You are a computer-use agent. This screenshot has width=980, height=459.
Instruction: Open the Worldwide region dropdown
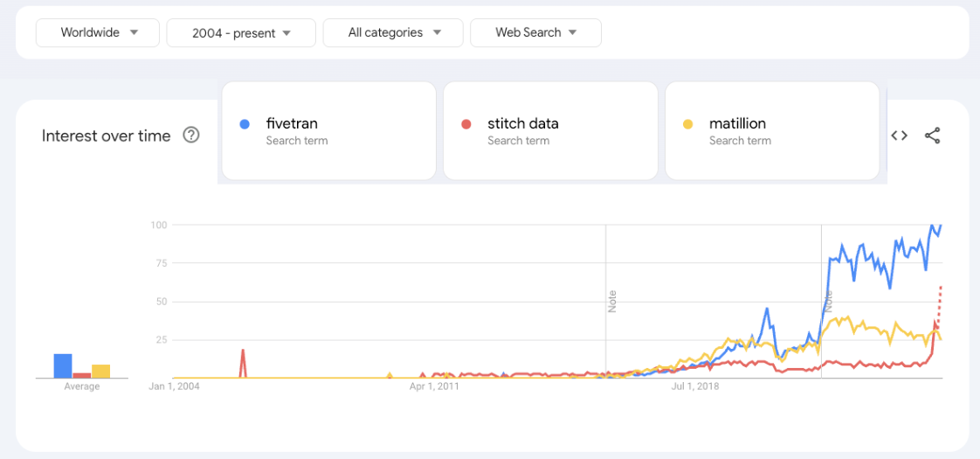(98, 32)
